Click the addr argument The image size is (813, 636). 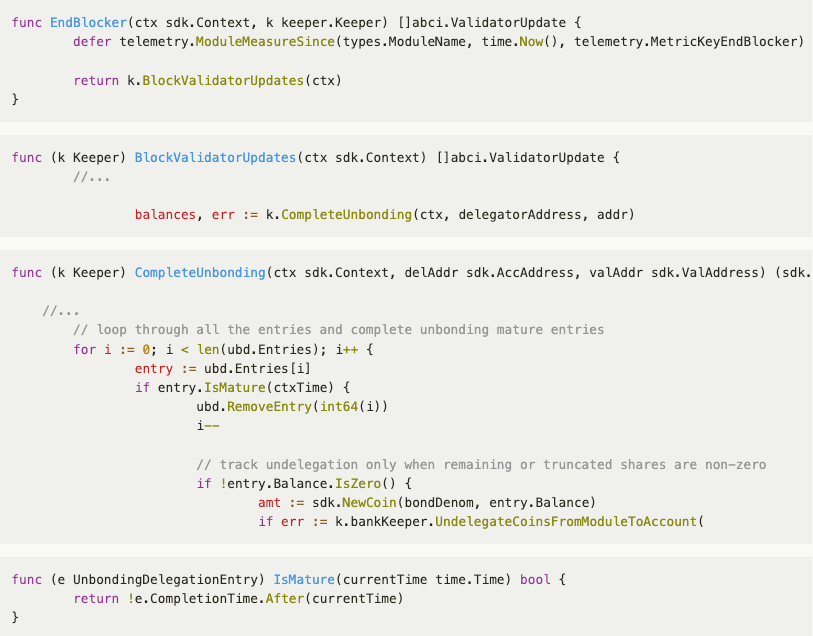(x=612, y=215)
